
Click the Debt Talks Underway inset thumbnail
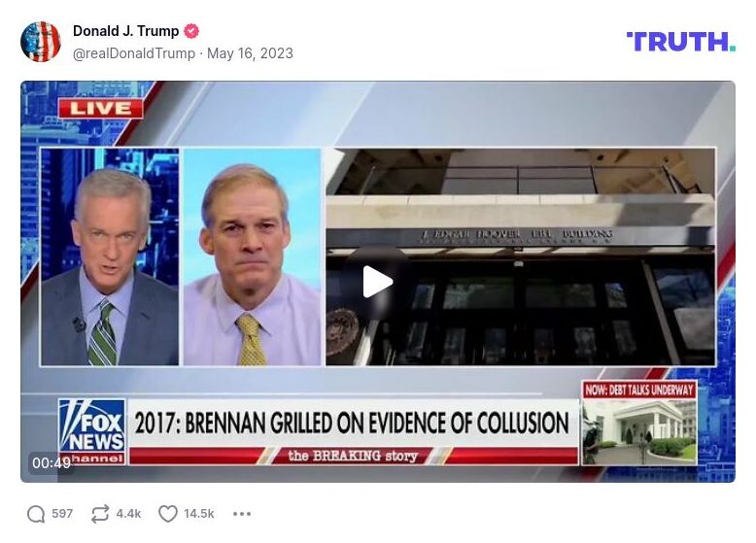point(639,424)
